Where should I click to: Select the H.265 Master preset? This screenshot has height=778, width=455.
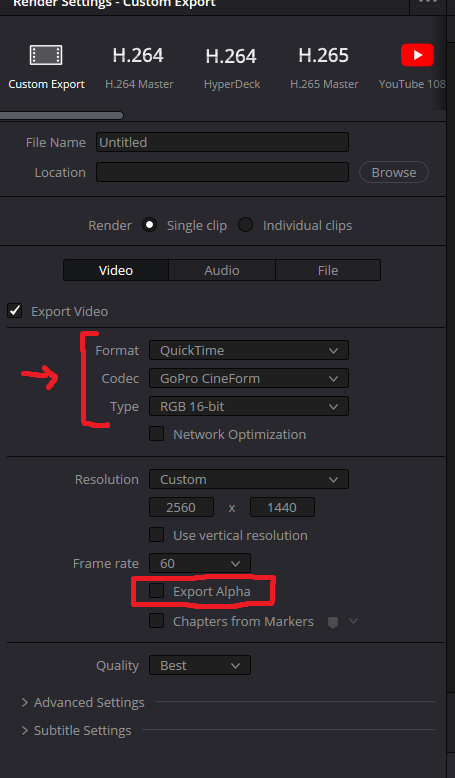324,66
